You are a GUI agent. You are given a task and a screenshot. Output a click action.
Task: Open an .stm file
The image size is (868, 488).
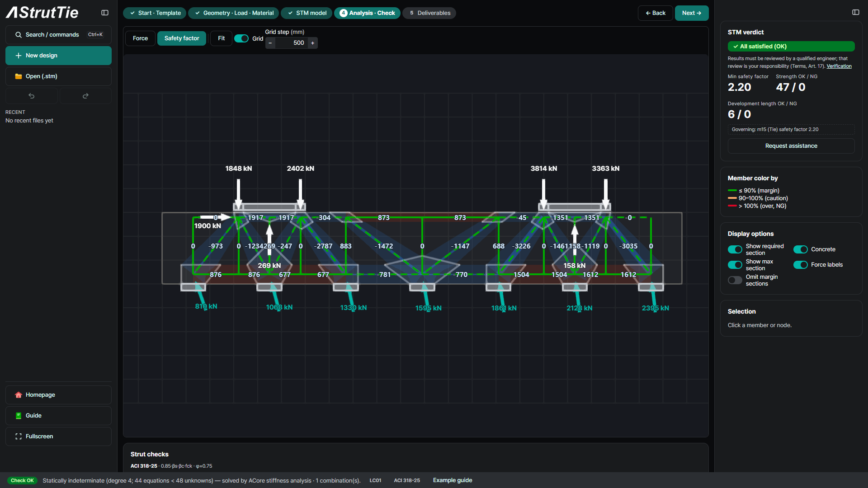click(58, 76)
